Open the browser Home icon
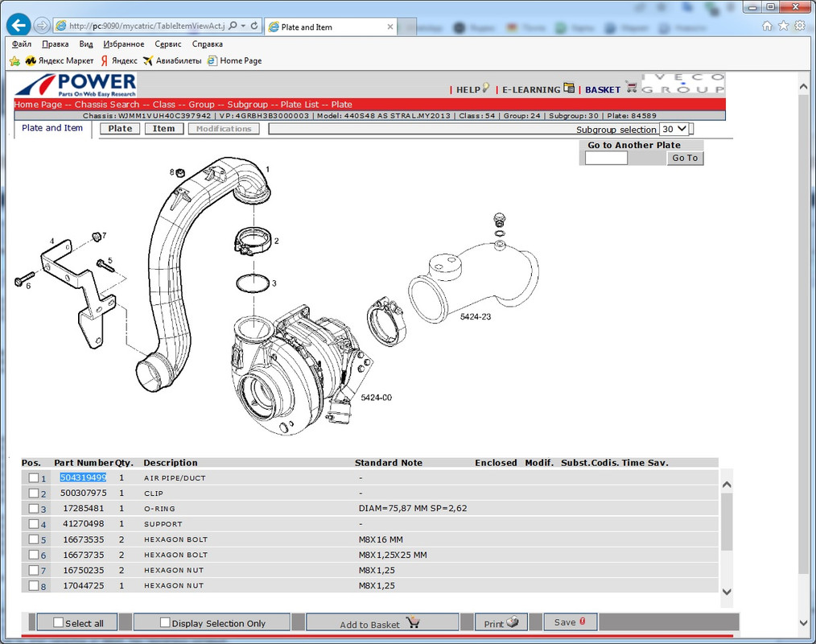The height and width of the screenshot is (644, 816). (x=767, y=26)
